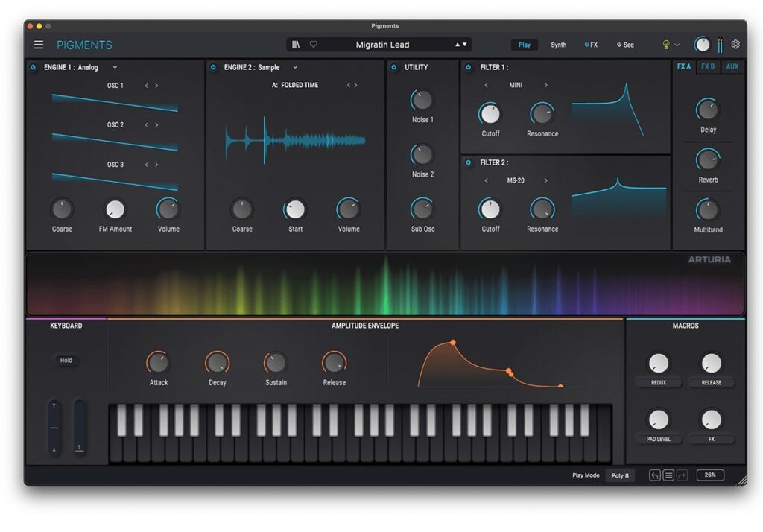This screenshot has width=763, height=532.
Task: Expand Engine 1 Analog type dropdown
Action: coord(115,67)
